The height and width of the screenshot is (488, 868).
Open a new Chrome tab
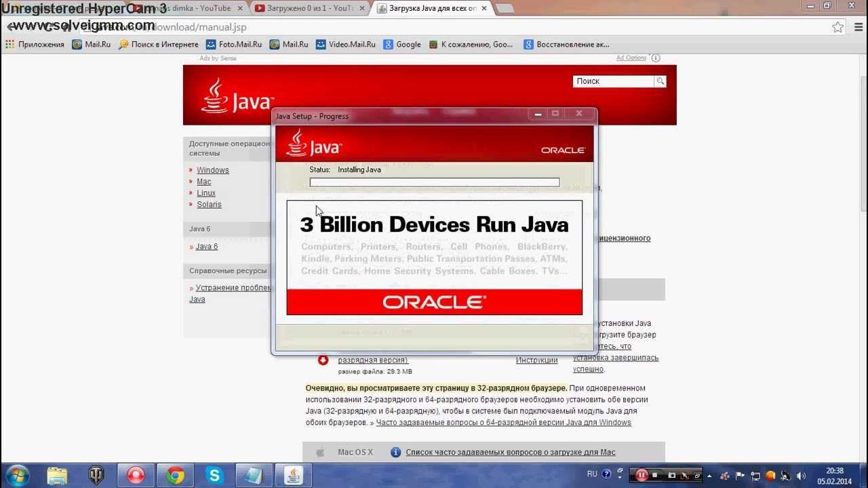click(504, 8)
